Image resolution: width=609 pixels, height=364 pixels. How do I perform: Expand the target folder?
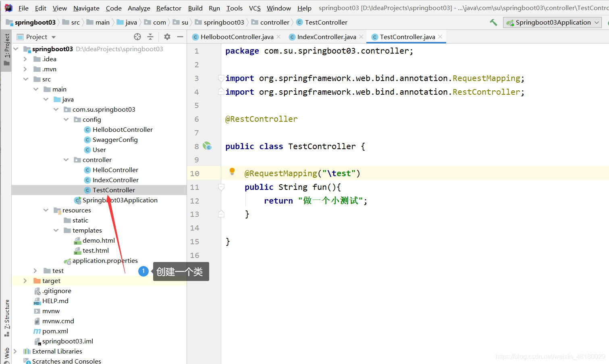25,281
